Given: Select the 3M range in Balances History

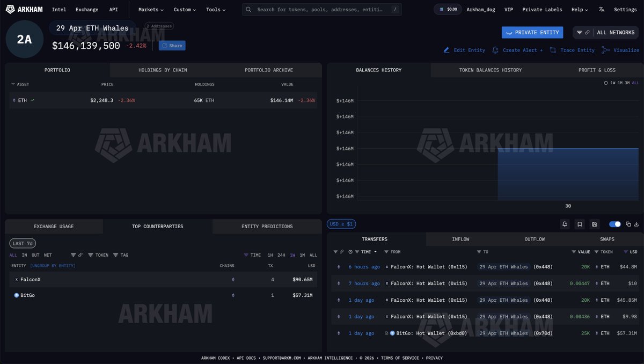Looking at the screenshot, I should 627,83.
